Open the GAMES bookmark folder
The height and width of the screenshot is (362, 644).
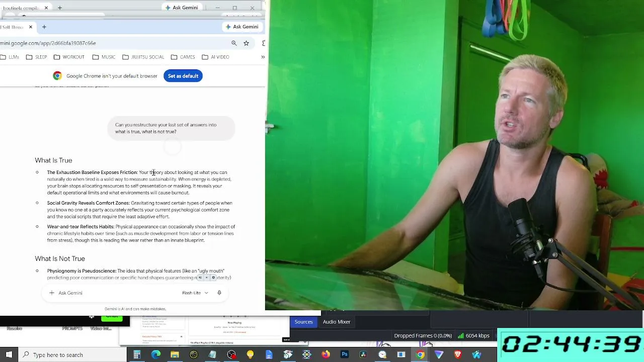[x=183, y=57]
